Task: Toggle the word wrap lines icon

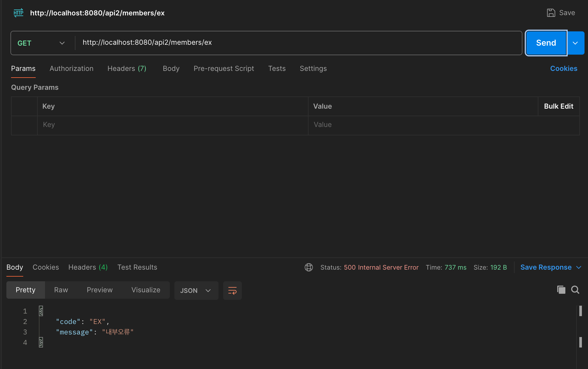Action: click(x=232, y=290)
